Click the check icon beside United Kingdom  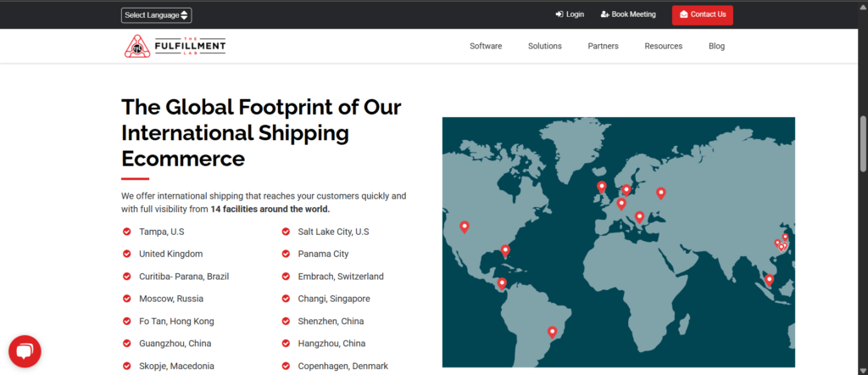pos(127,254)
